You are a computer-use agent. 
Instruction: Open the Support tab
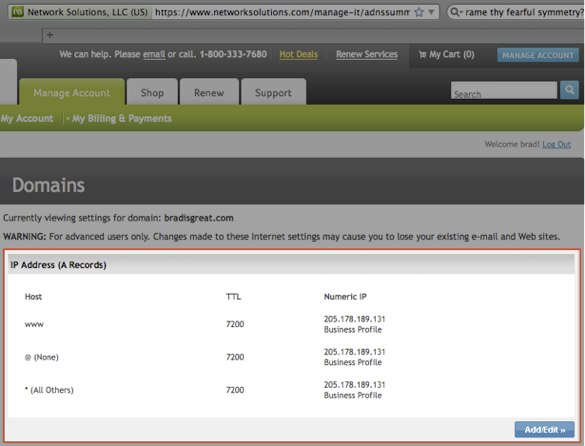(x=273, y=92)
